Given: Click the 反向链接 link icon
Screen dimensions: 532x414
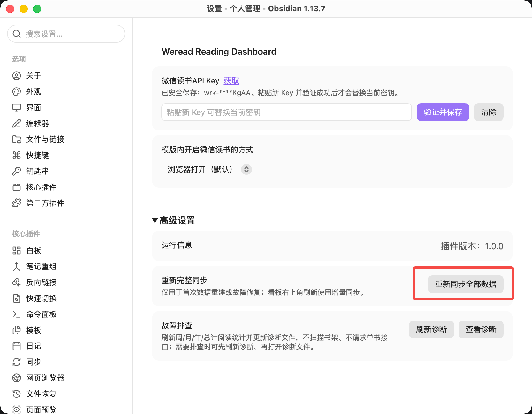Looking at the screenshot, I should point(17,282).
